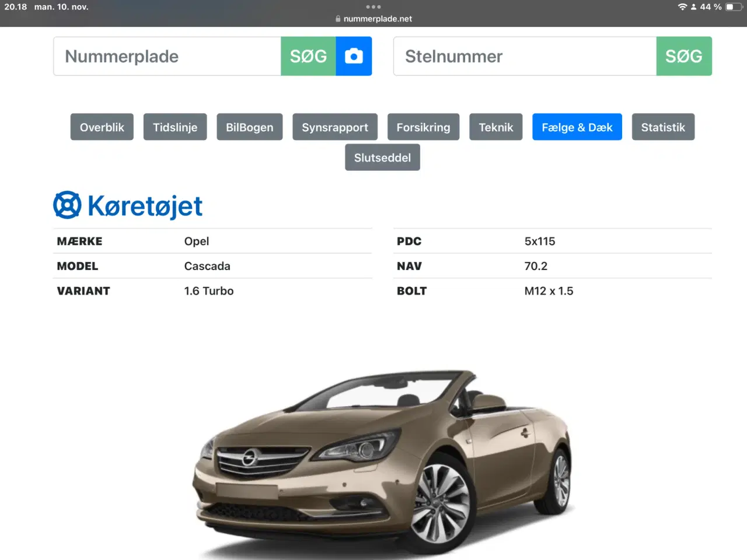Tap the person icon in the status bar
The width and height of the screenshot is (747, 560).
click(x=693, y=8)
